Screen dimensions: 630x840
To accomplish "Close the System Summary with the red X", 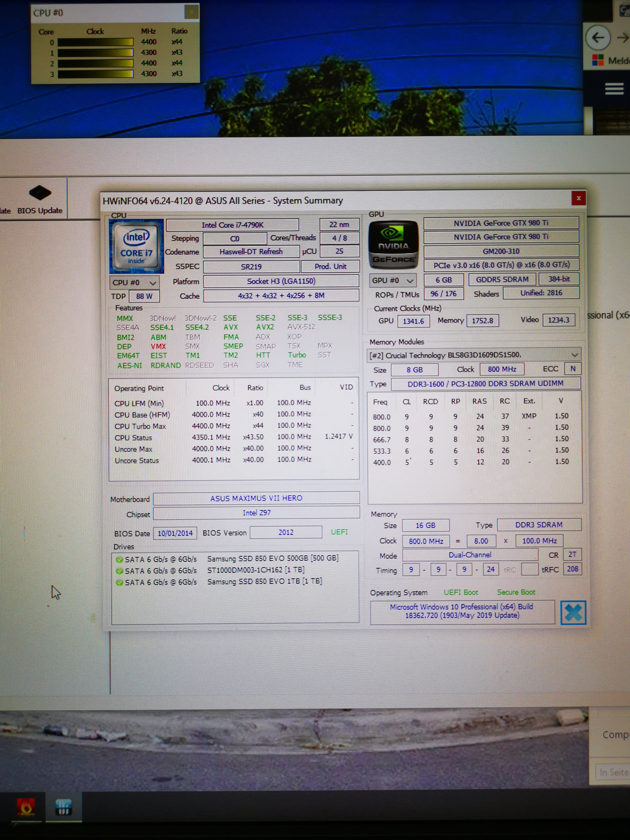I will [578, 198].
